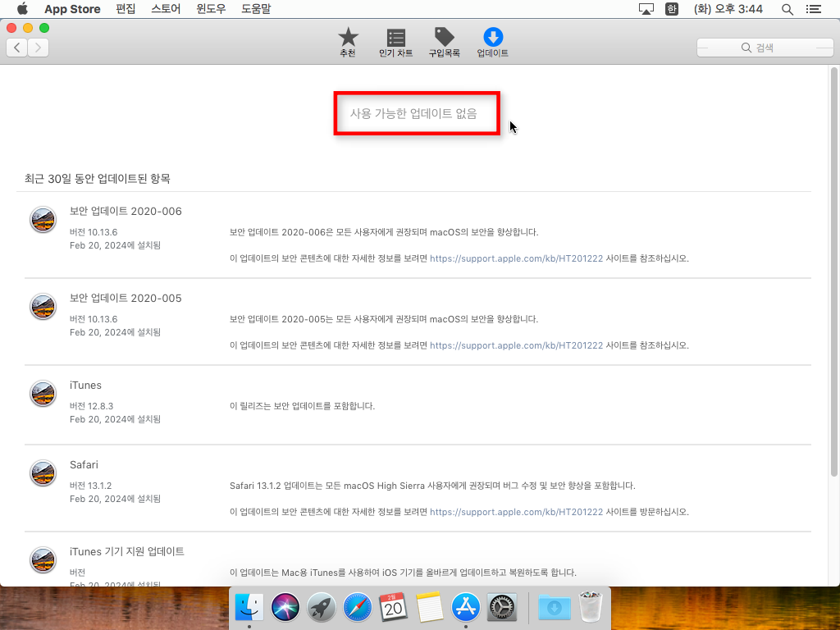Open the 구입목록 (Purchased) tag tab

444,43
